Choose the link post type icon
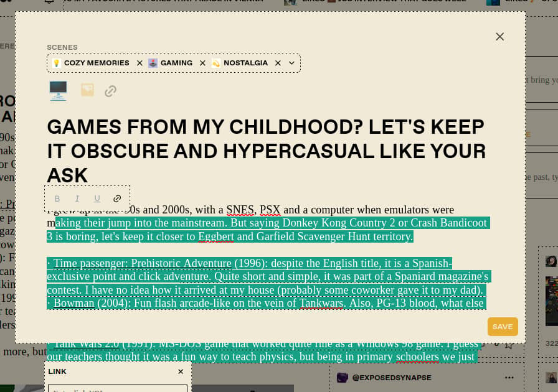 tap(111, 91)
